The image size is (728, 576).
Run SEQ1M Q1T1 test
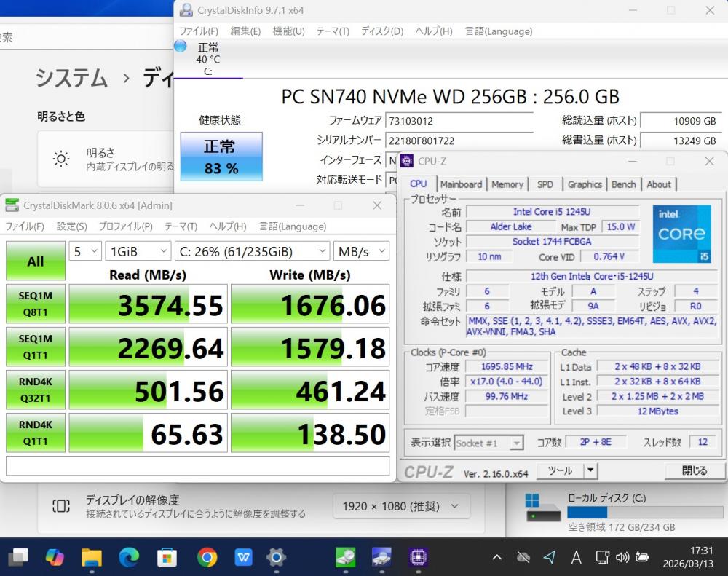click(35, 347)
